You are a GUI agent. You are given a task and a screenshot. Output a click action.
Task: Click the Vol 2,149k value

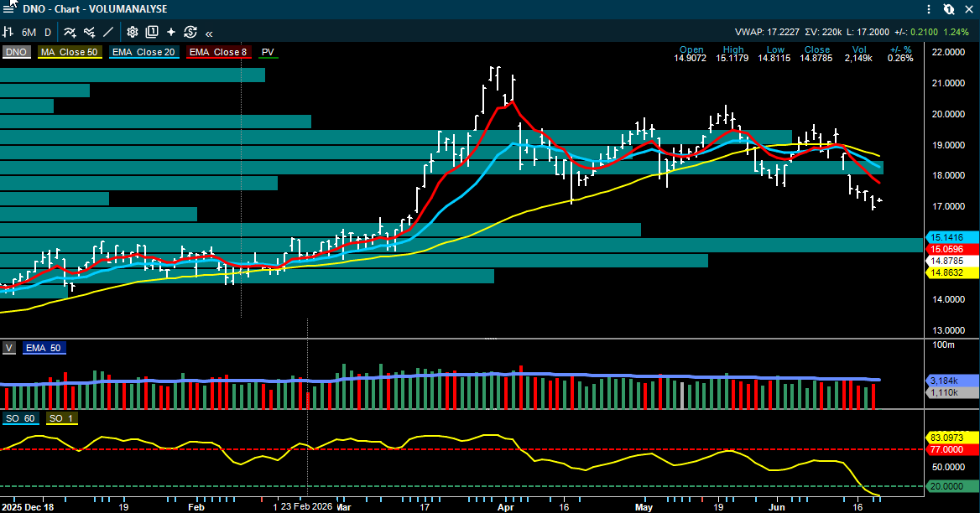pyautogui.click(x=858, y=58)
